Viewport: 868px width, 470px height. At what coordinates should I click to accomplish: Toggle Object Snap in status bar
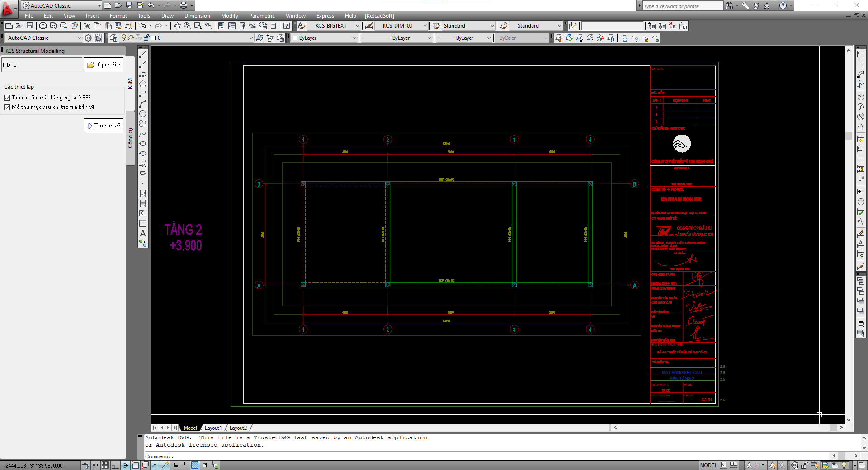tap(135, 465)
